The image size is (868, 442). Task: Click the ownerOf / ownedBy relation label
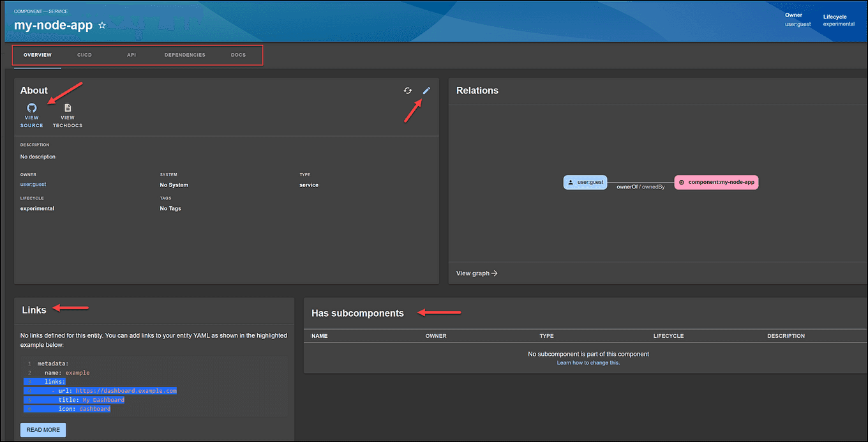[641, 187]
